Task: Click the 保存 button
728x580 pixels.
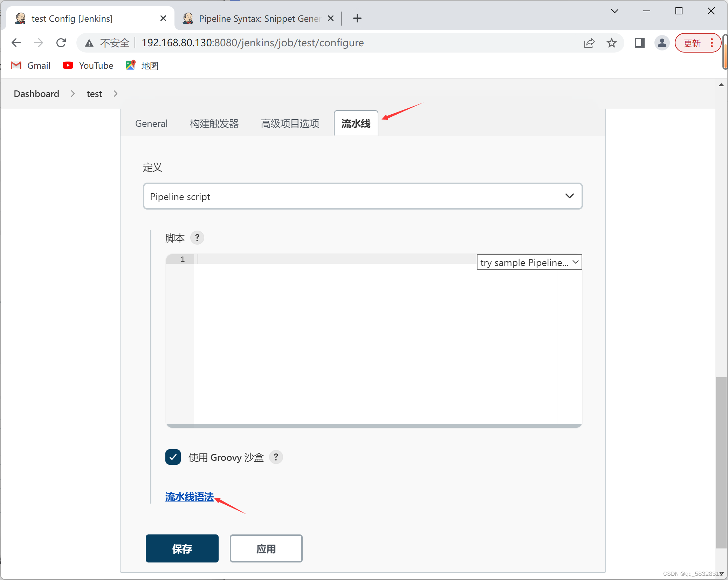Action: [x=182, y=548]
